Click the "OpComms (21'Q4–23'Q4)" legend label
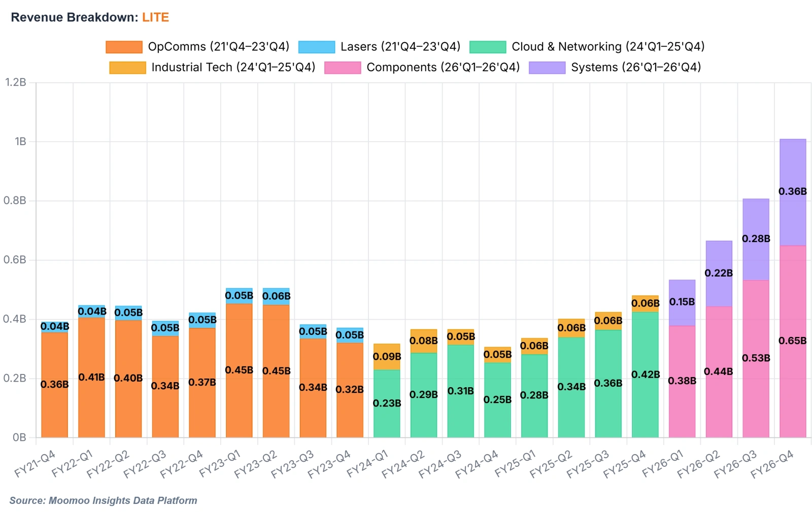Screen dimensions: 812x512 tap(219, 47)
